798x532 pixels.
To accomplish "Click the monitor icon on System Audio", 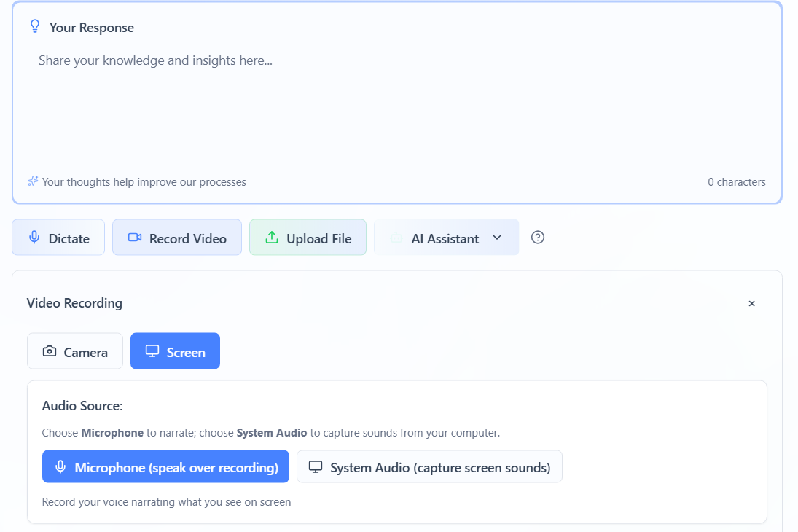I will click(x=316, y=466).
